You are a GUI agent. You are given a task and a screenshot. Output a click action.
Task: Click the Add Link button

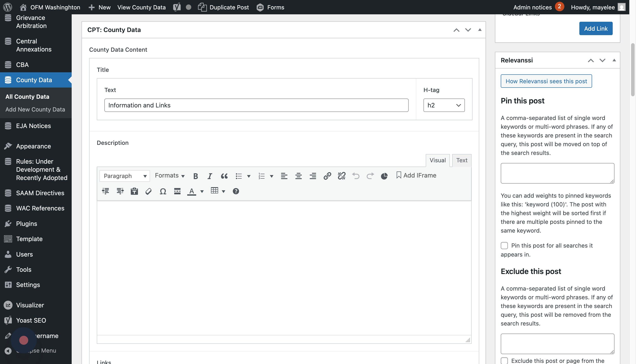pos(596,28)
